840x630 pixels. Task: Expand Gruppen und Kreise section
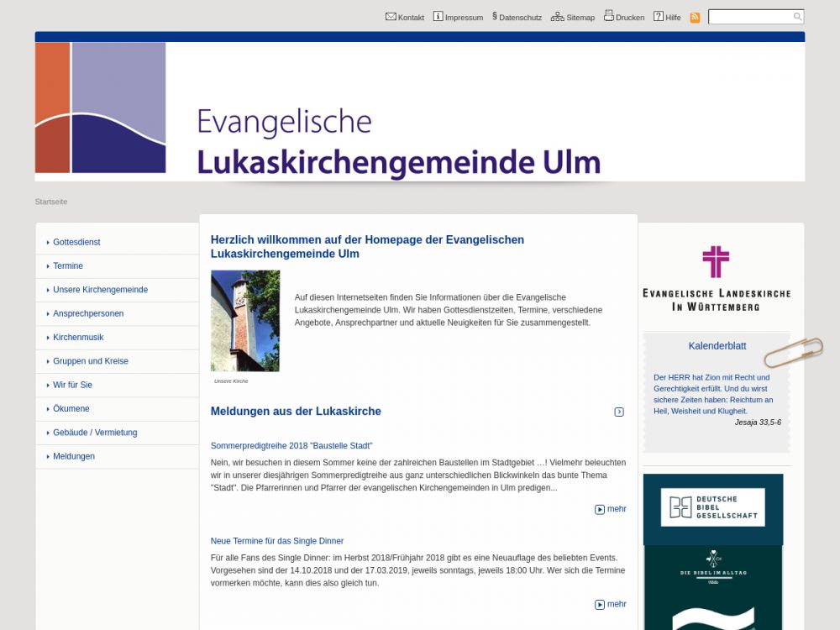[91, 361]
